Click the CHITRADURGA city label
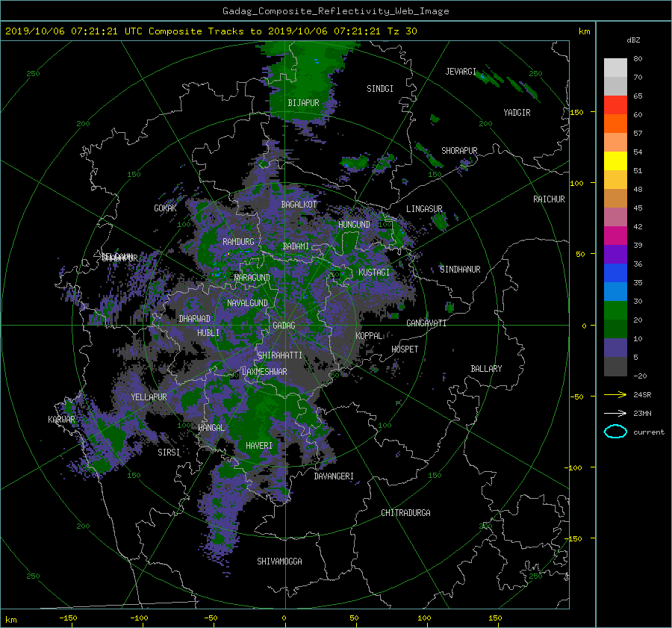 406,513
